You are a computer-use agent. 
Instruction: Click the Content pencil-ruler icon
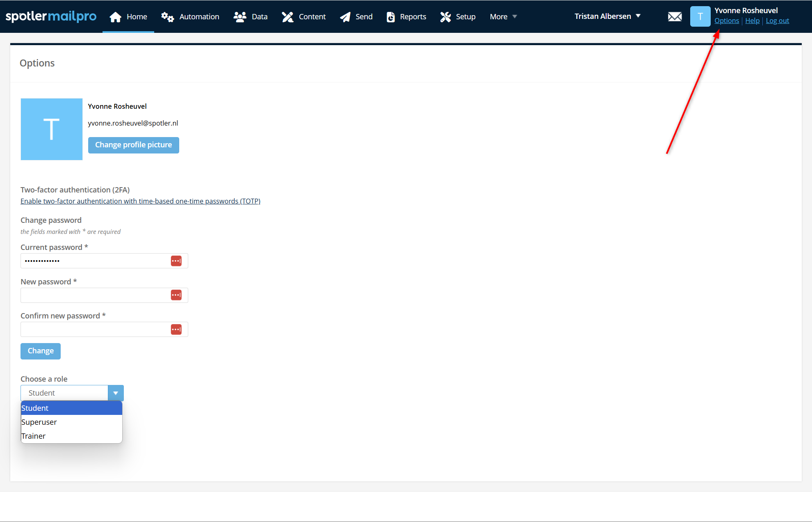pyautogui.click(x=288, y=17)
